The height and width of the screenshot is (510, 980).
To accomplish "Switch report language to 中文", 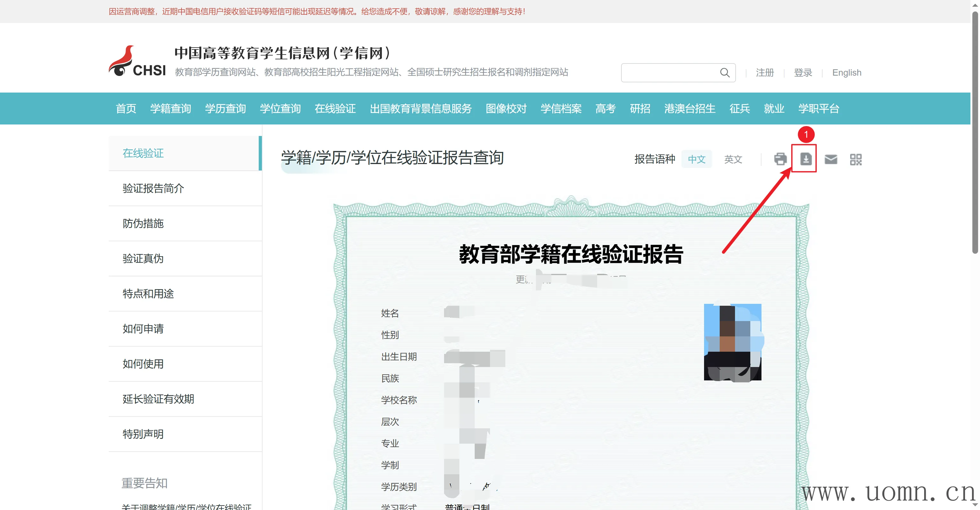I will [x=697, y=159].
